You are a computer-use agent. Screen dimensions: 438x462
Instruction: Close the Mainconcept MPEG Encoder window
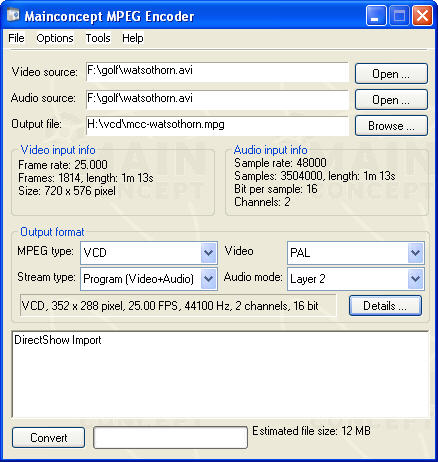coord(422,16)
